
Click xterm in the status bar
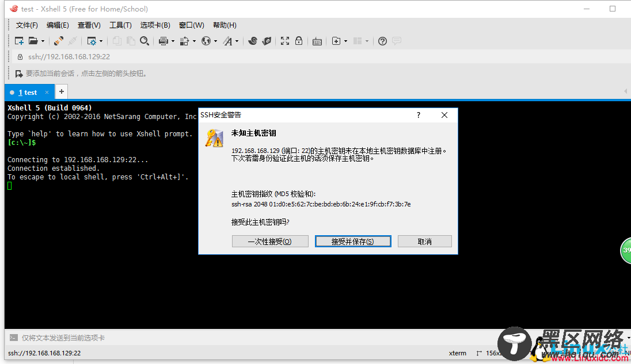pyautogui.click(x=458, y=353)
